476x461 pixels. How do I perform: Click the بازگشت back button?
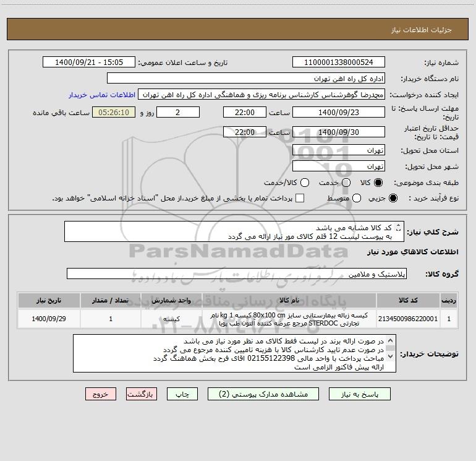[142, 394]
